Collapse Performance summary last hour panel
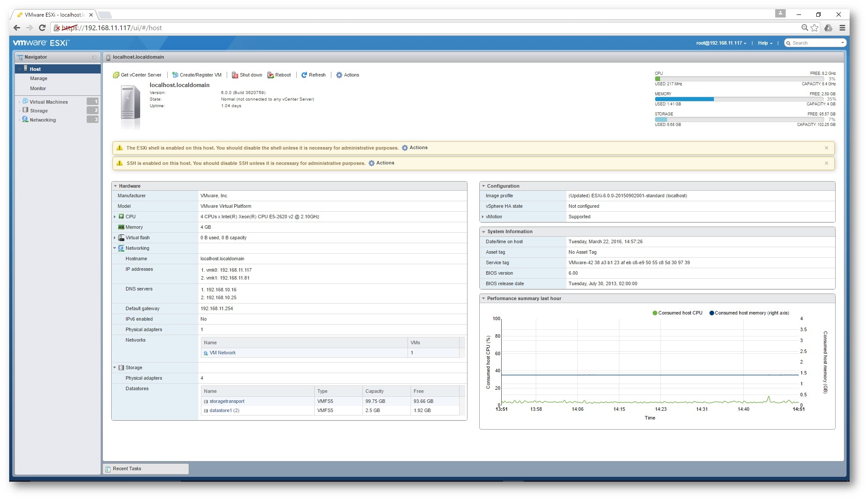868x500 pixels. [484, 298]
